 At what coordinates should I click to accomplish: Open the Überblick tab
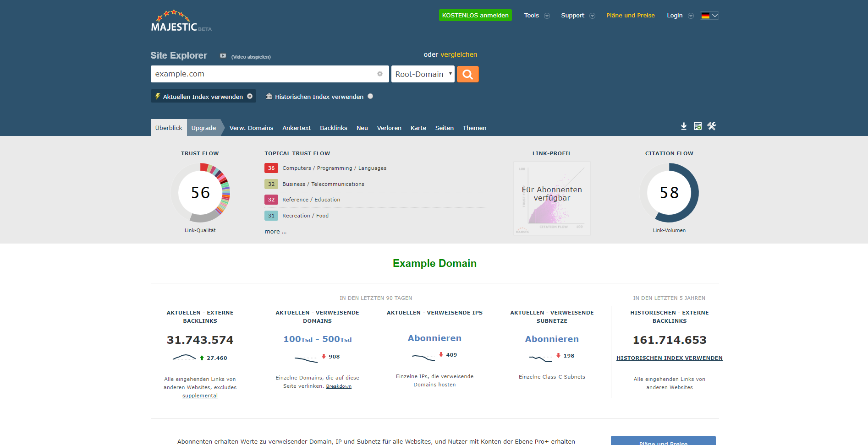(x=169, y=128)
